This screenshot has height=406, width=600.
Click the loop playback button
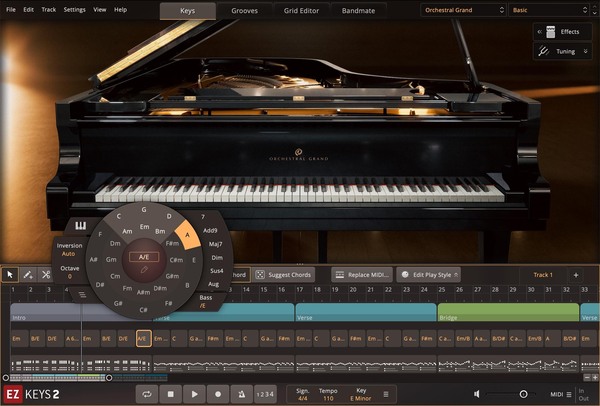147,394
